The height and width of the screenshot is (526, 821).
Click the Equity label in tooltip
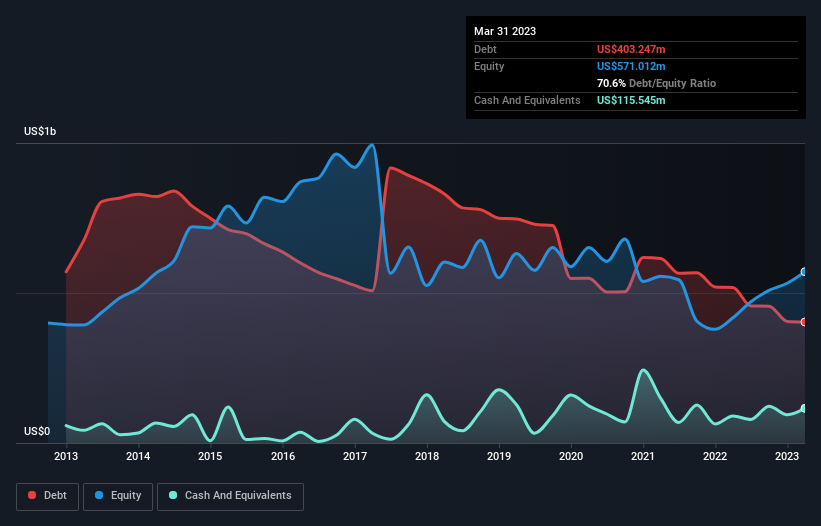coord(489,66)
